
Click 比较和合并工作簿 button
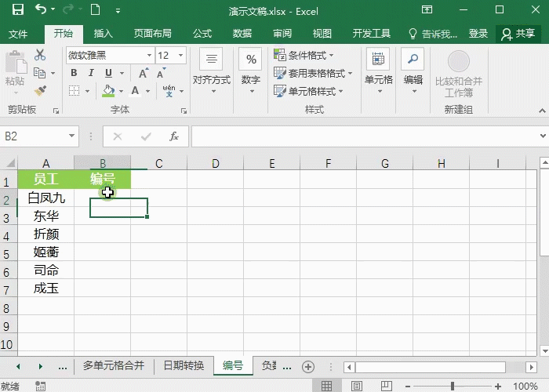click(459, 74)
